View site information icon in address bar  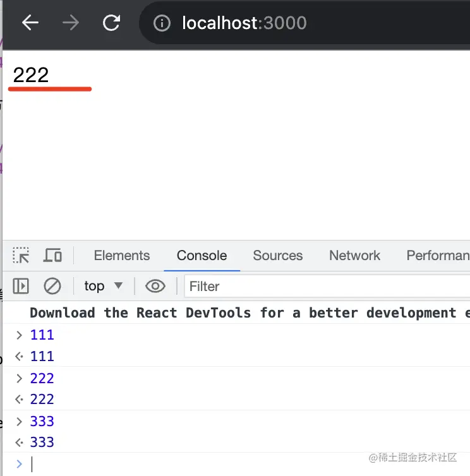point(162,23)
